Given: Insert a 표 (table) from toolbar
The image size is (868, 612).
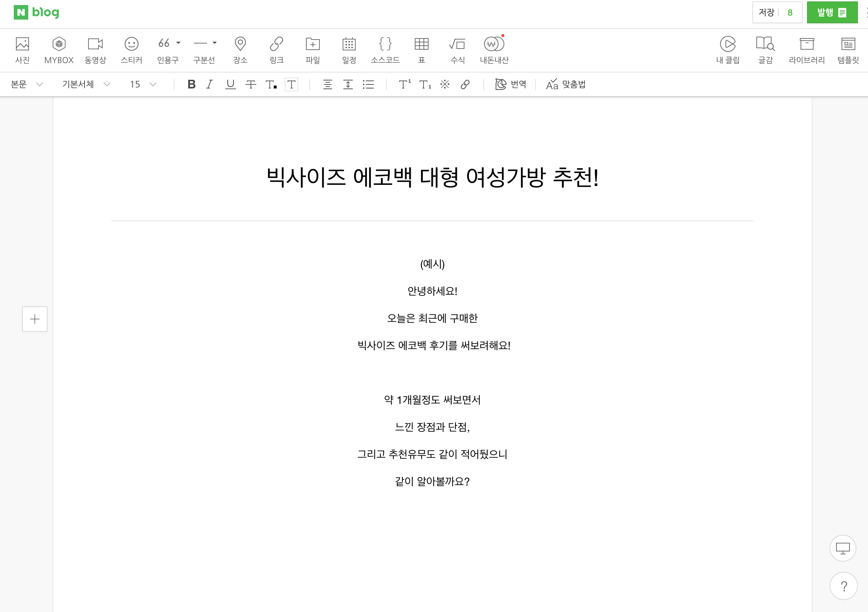Looking at the screenshot, I should (x=422, y=44).
